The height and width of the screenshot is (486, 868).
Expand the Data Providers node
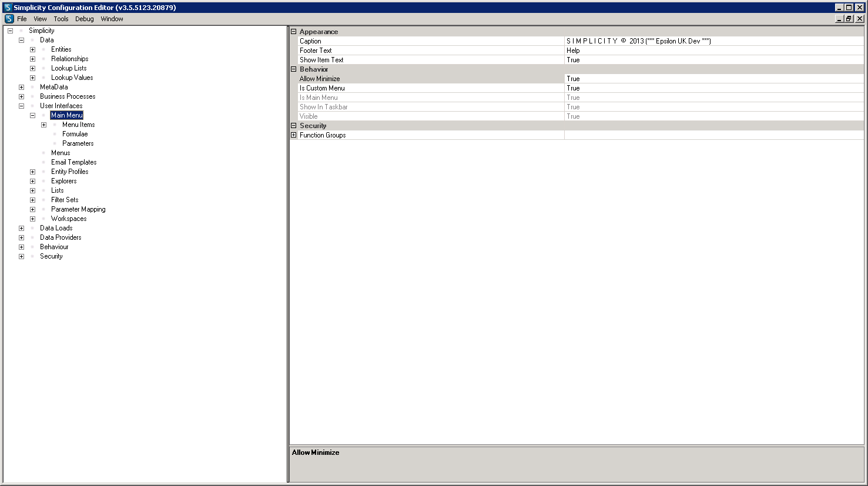21,237
